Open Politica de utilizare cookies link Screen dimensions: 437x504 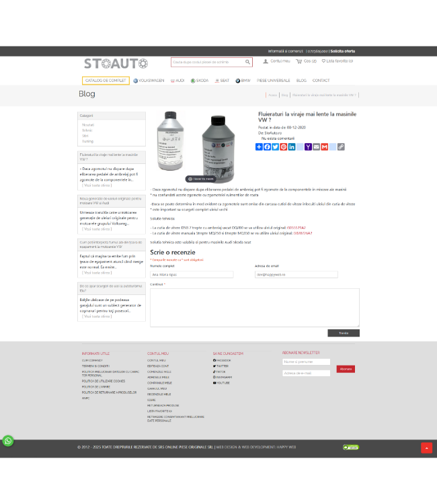coord(104,381)
